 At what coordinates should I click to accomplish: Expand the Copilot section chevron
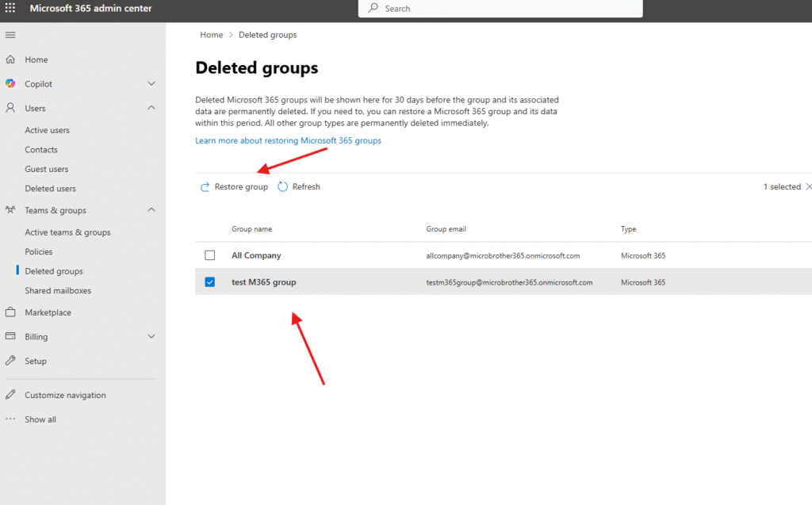151,84
